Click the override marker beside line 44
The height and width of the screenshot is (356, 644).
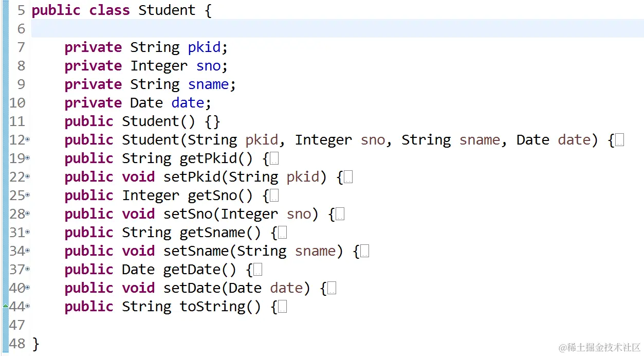(x=6, y=306)
